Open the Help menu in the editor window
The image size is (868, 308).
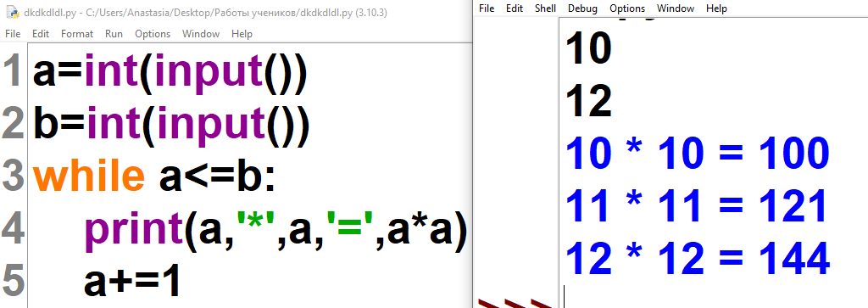(242, 34)
